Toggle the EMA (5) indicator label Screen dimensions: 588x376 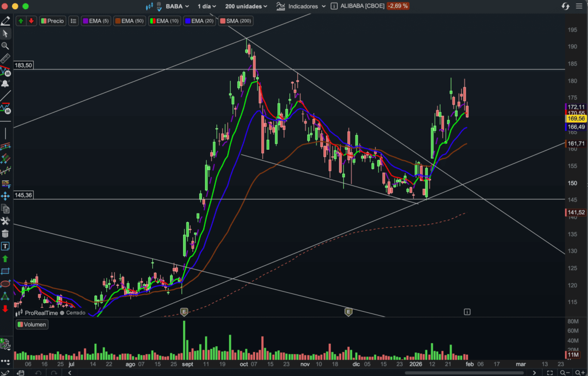95,21
